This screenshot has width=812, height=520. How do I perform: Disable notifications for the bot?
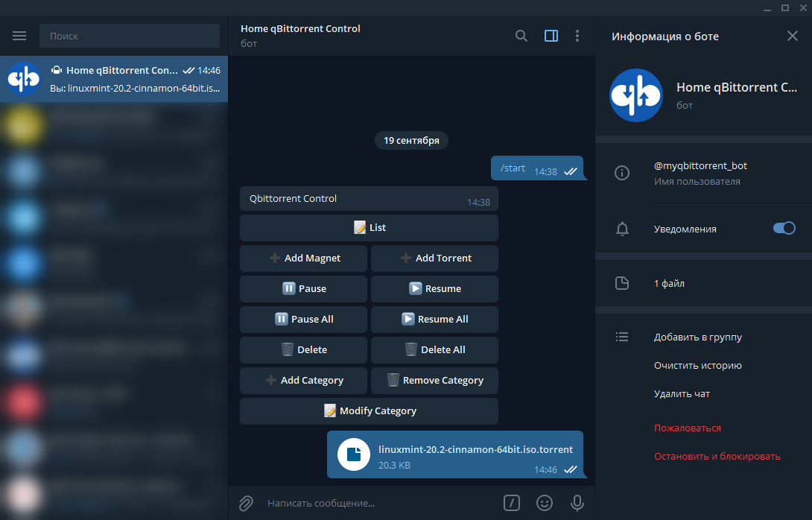[x=784, y=229]
